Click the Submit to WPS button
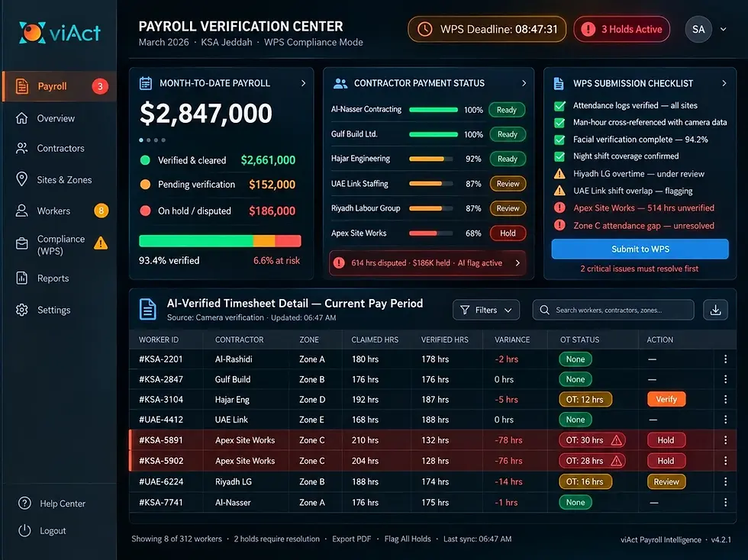This screenshot has width=748, height=560. [x=640, y=249]
